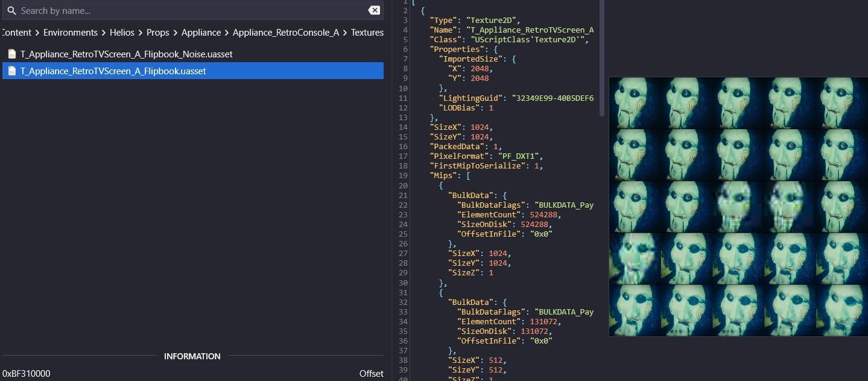Go to the Appliance_RetroConsole_A breadcrumb folder
This screenshot has width=868, height=381.
point(286,33)
